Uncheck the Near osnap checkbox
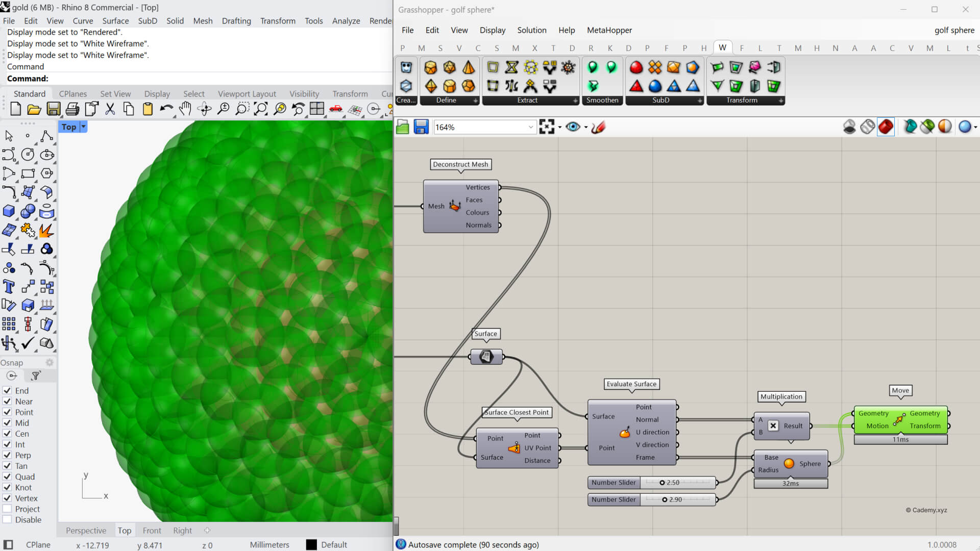The image size is (980, 551). pos(7,402)
